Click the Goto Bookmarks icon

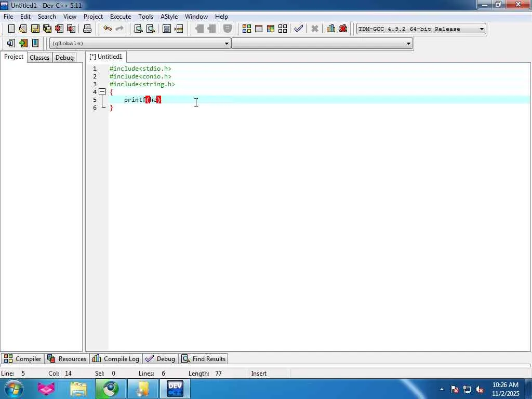(x=35, y=43)
